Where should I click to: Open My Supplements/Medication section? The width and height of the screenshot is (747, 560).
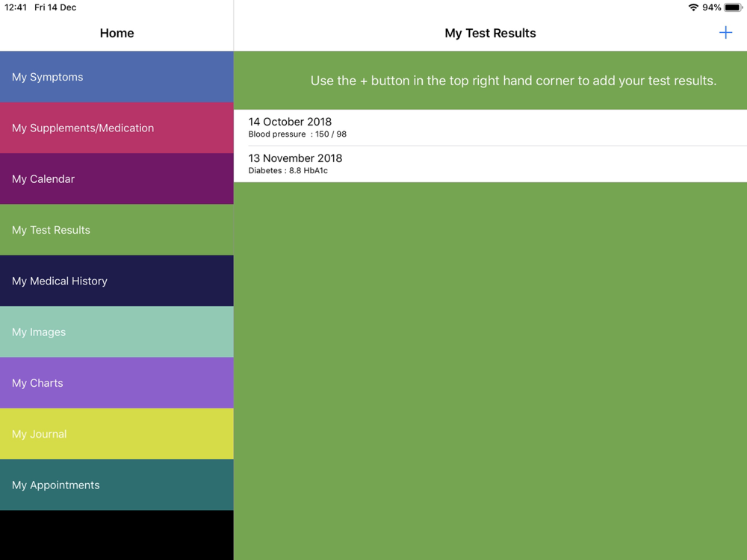point(117,128)
